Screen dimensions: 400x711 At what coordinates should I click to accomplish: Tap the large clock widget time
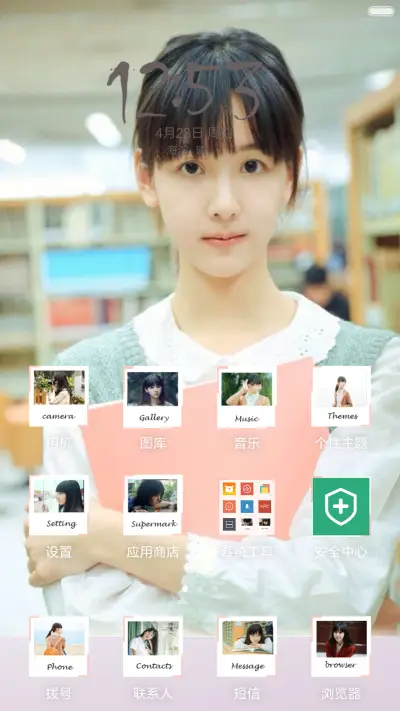(x=186, y=93)
